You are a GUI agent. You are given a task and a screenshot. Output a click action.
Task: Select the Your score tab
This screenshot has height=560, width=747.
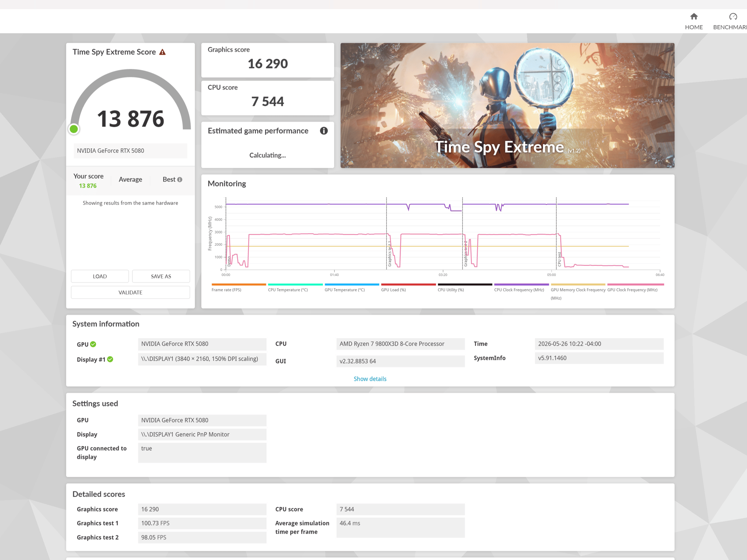tap(88, 180)
